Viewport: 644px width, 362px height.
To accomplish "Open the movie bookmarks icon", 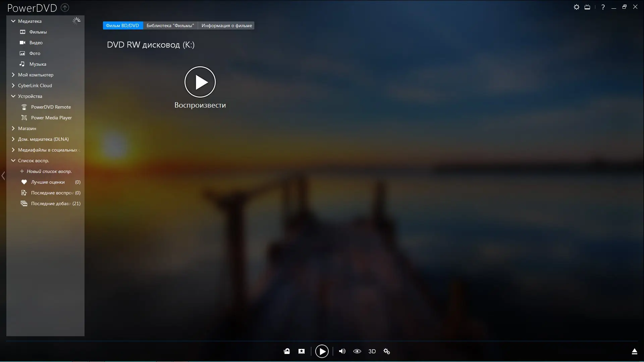I will point(302,351).
